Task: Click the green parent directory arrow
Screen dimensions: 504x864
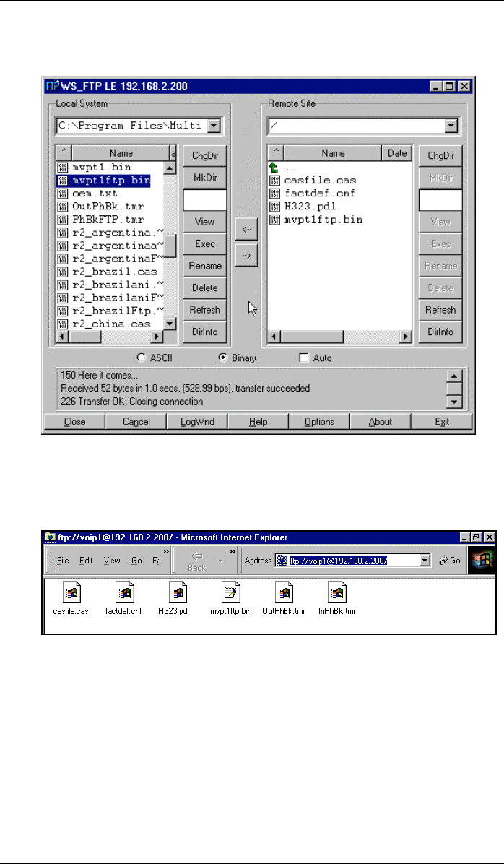Action: pyautogui.click(x=274, y=167)
